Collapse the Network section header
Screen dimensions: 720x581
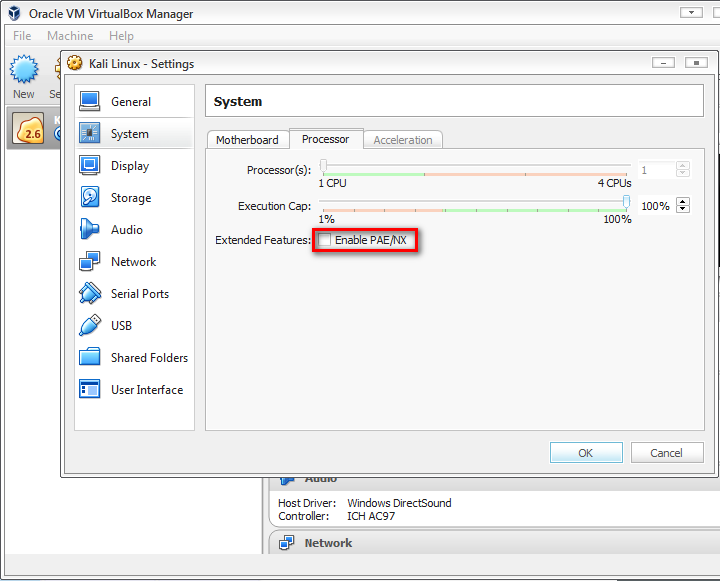(328, 543)
